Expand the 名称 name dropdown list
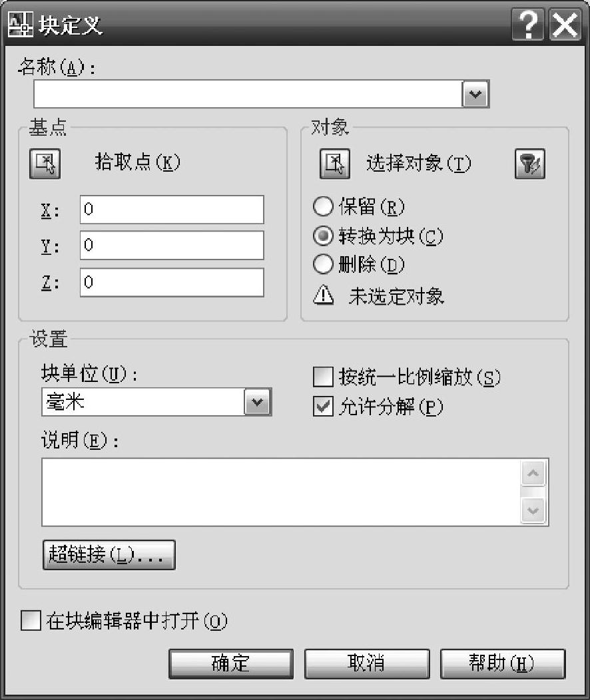 coord(475,95)
